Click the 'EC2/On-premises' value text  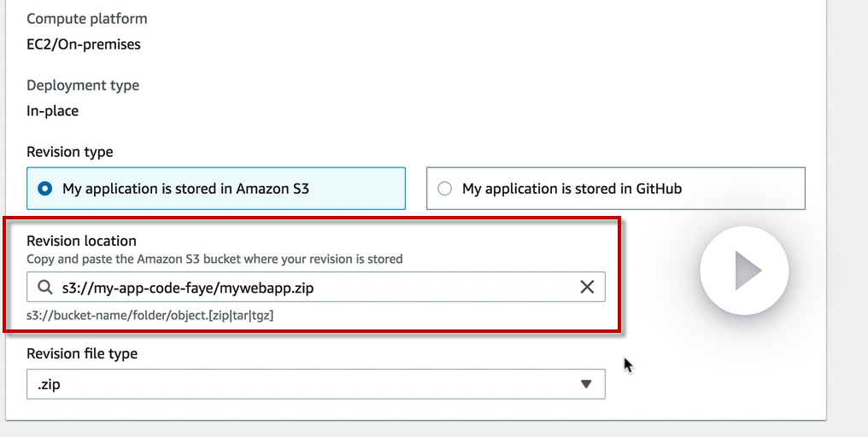84,44
